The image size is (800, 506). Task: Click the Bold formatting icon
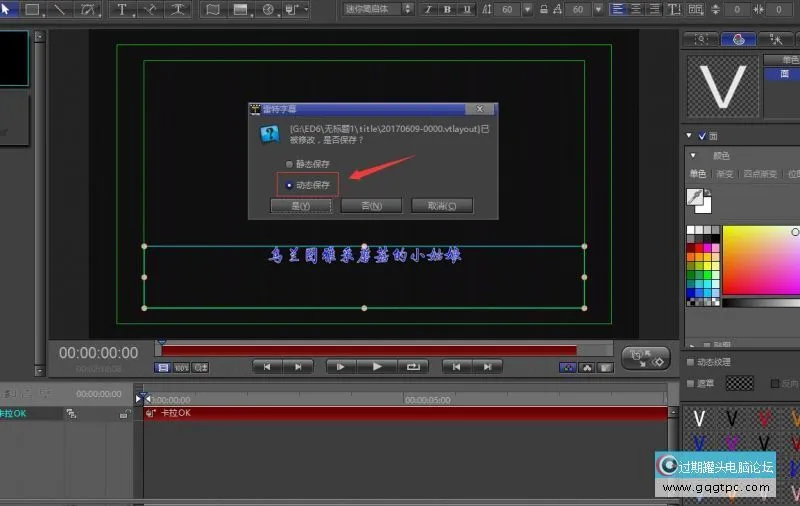pos(446,9)
